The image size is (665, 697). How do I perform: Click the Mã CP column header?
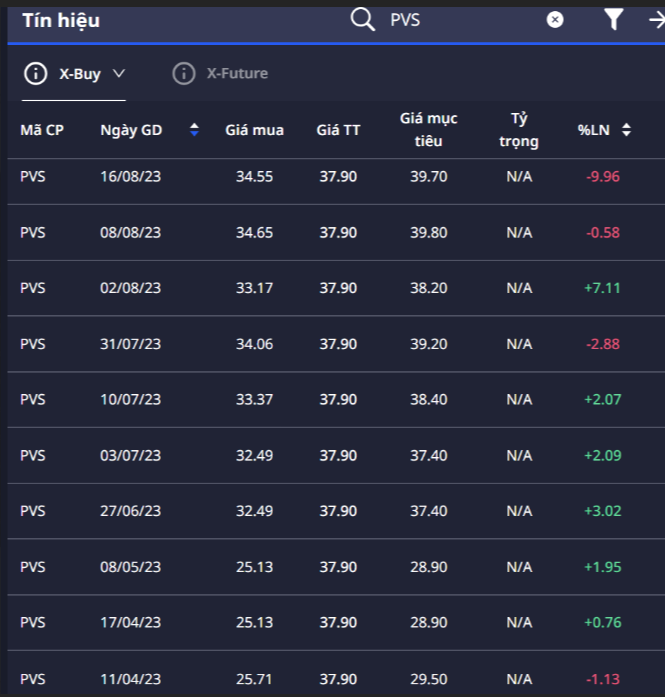(42, 130)
